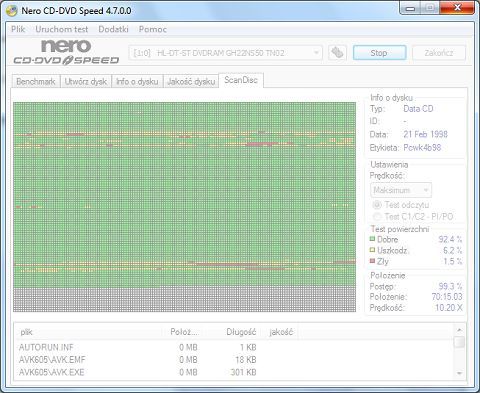
Task: Click the yellow Uszkodz. legend swatch
Action: 373,250
